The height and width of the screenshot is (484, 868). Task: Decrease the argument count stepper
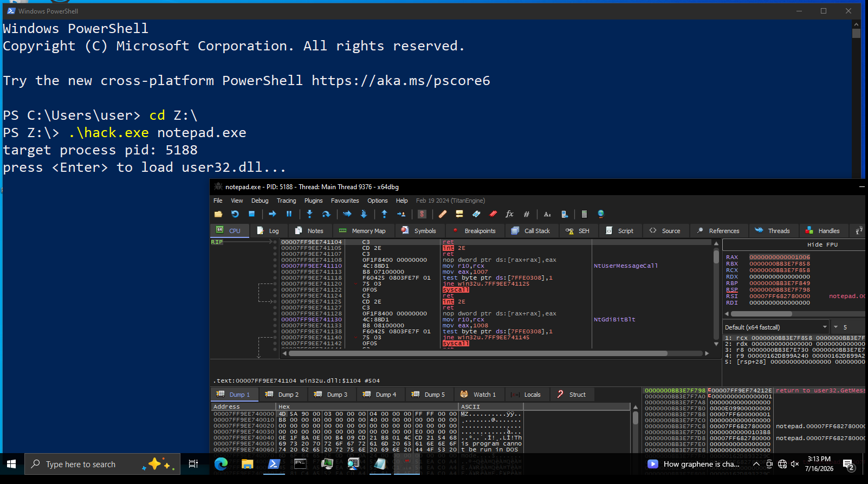coord(835,327)
